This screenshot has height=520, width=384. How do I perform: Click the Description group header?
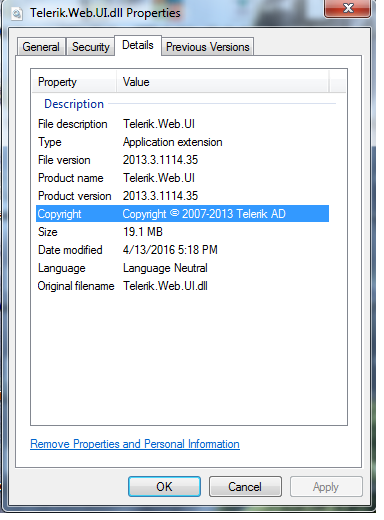click(74, 104)
